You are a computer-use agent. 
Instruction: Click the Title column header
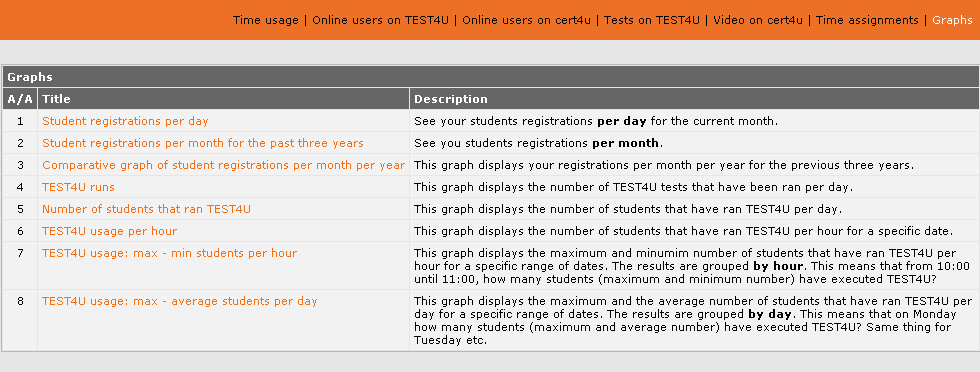(x=223, y=99)
